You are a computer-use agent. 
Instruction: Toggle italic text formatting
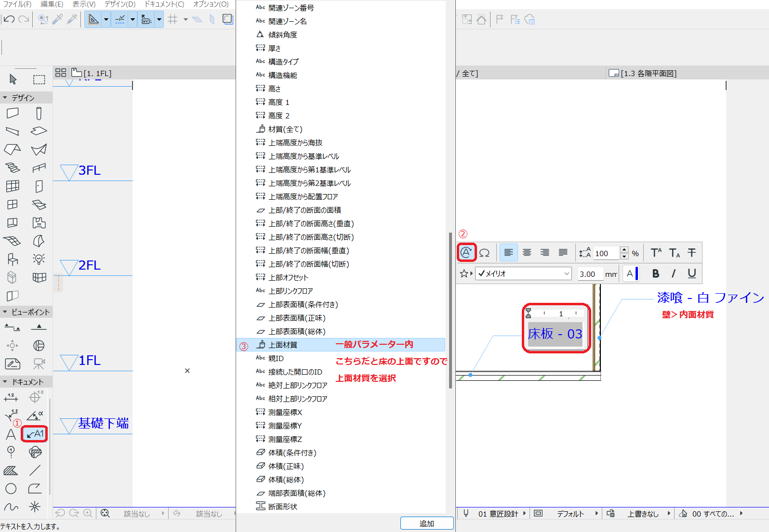pyautogui.click(x=674, y=273)
